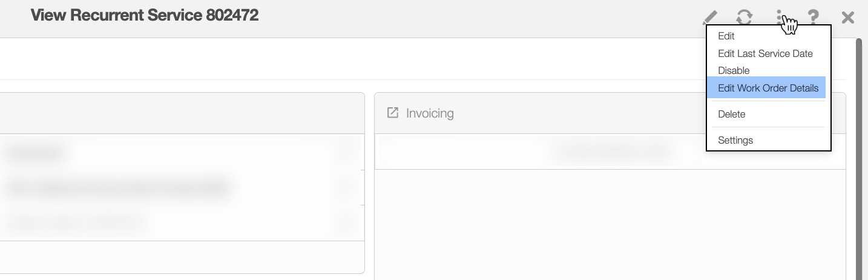Open help via the question mark icon
The height and width of the screenshot is (280, 868).
[814, 17]
